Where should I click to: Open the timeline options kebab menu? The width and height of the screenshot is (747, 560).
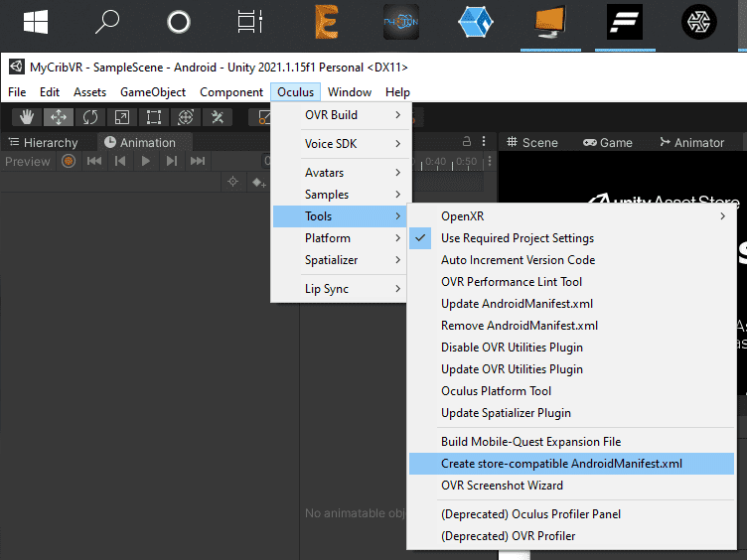click(490, 162)
